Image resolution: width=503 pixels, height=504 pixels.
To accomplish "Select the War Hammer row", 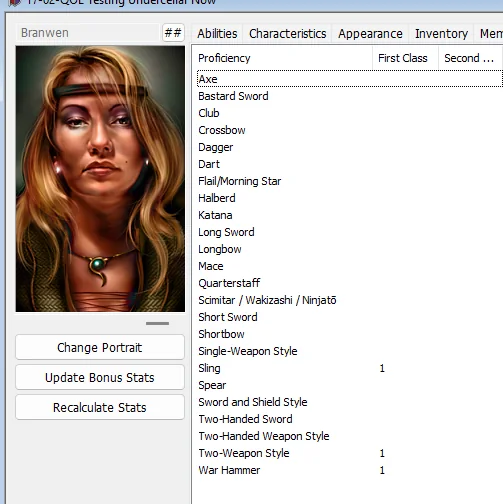I will (x=349, y=470).
